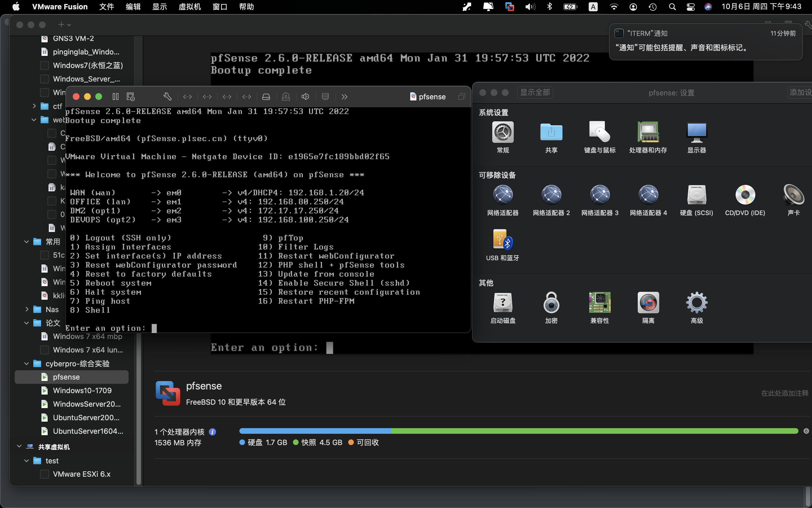Image resolution: width=812 pixels, height=508 pixels.
Task: Expand the ctf folder
Action: pos(34,106)
